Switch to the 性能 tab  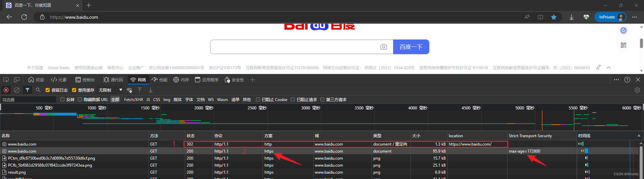(x=159, y=80)
